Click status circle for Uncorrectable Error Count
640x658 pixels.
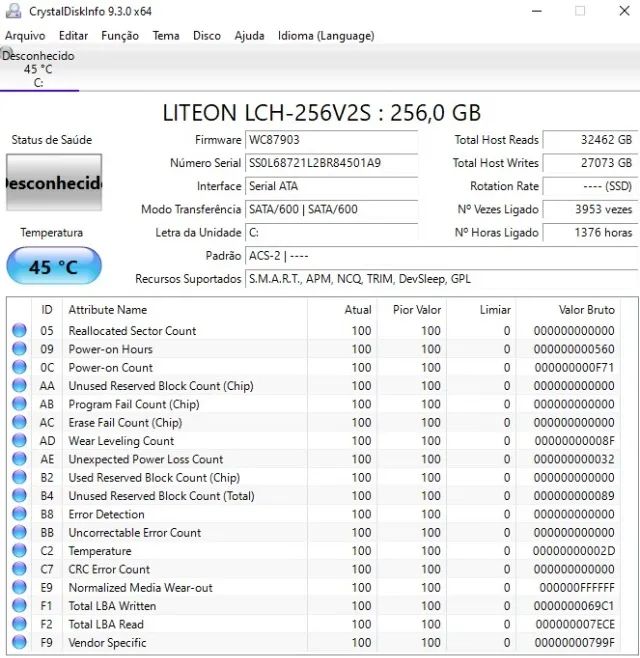point(19,533)
